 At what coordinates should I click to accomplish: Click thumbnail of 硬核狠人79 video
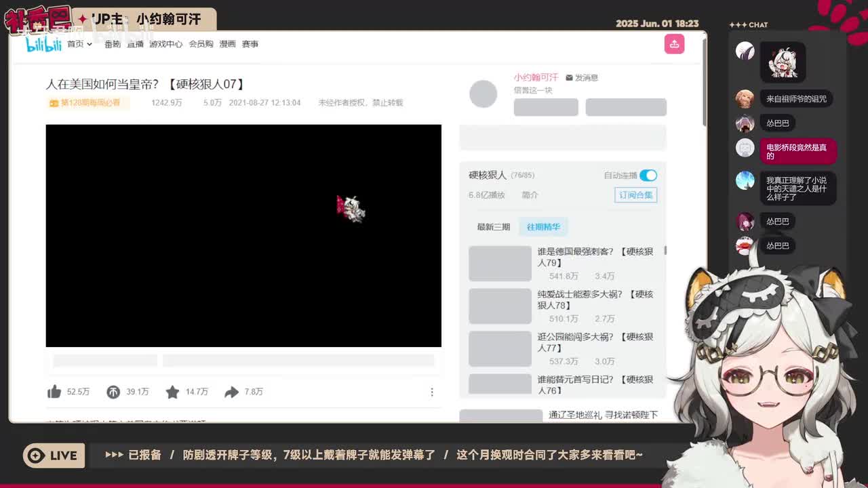[x=500, y=264]
